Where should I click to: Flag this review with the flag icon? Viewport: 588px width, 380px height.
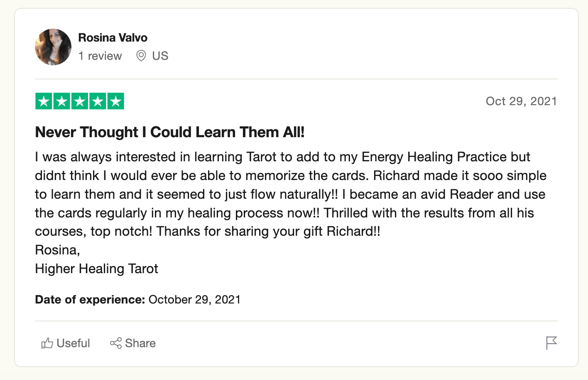[551, 343]
